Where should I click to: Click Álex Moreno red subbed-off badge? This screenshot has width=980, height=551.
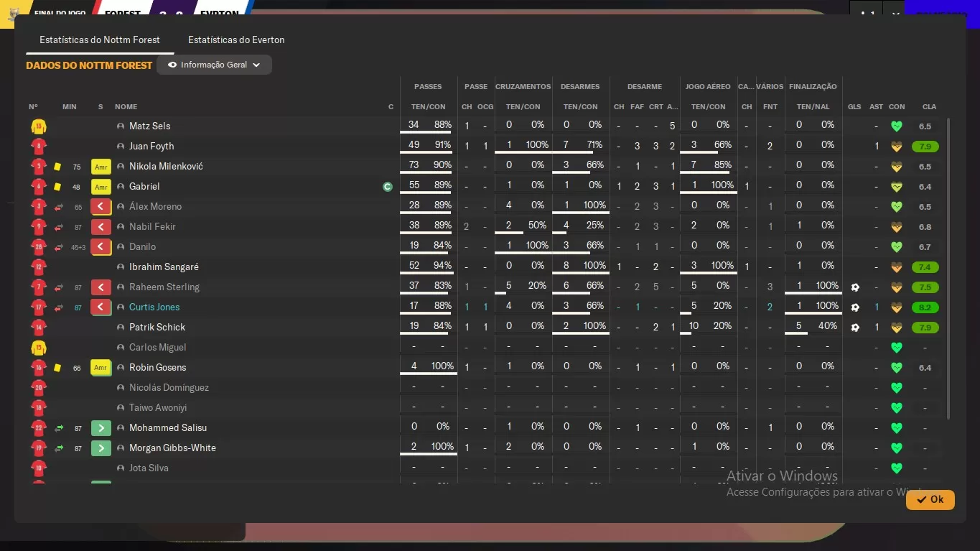(101, 207)
